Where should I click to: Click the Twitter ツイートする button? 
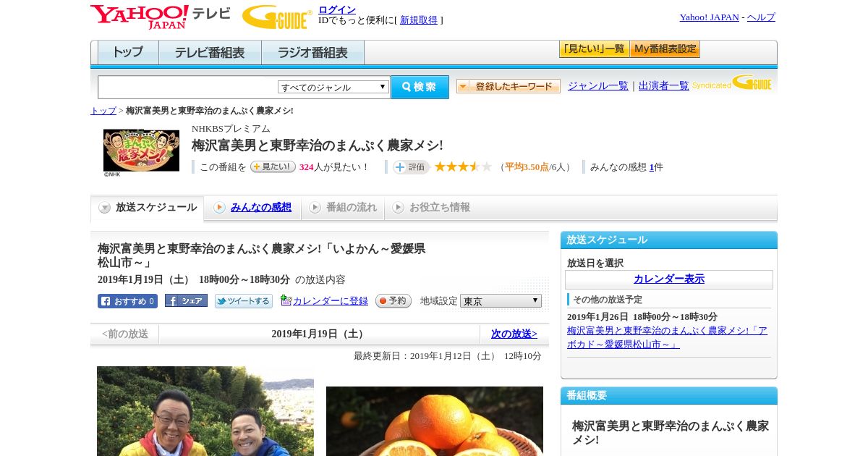pyautogui.click(x=244, y=301)
